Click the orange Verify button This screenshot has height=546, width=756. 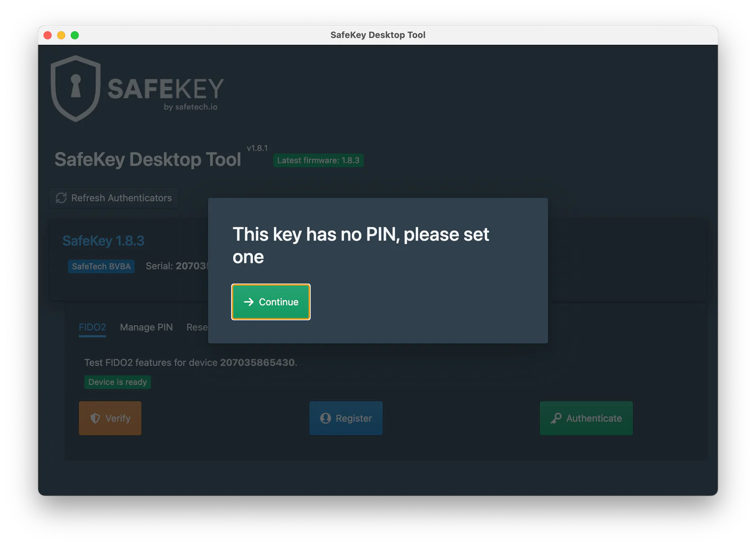(110, 418)
